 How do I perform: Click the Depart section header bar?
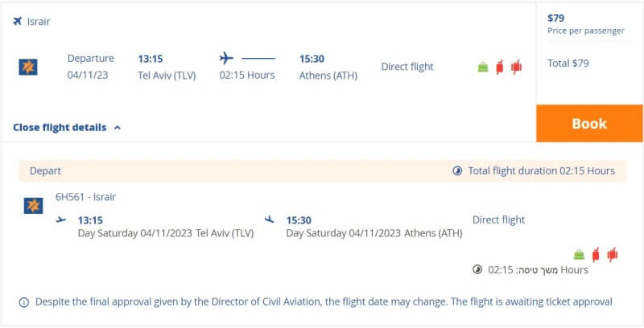pos(322,171)
